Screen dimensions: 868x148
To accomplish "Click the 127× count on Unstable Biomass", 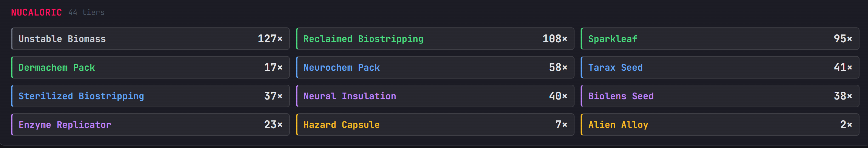I will 270,39.
